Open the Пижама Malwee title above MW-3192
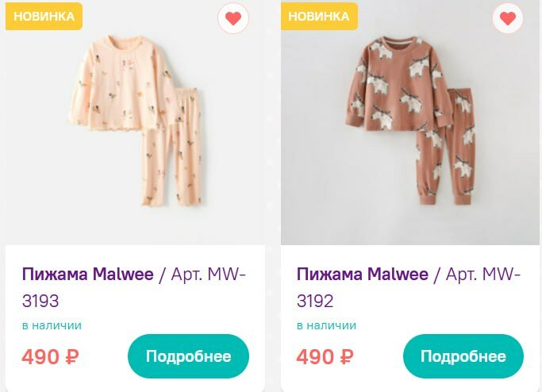 pos(362,275)
